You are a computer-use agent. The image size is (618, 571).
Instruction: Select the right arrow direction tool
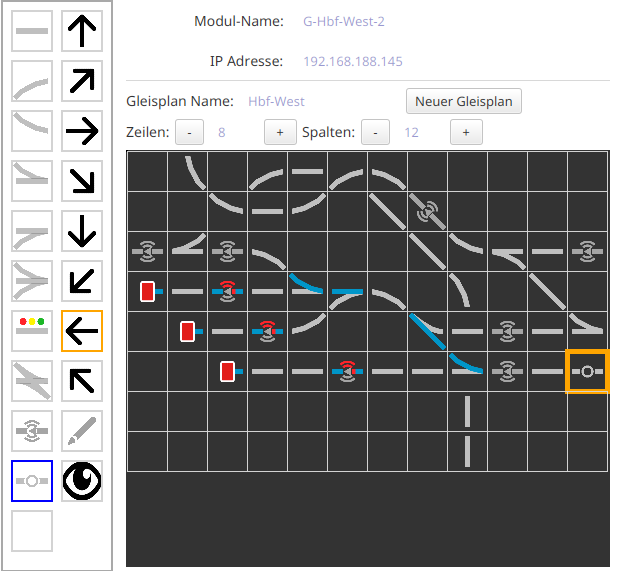tap(82, 131)
